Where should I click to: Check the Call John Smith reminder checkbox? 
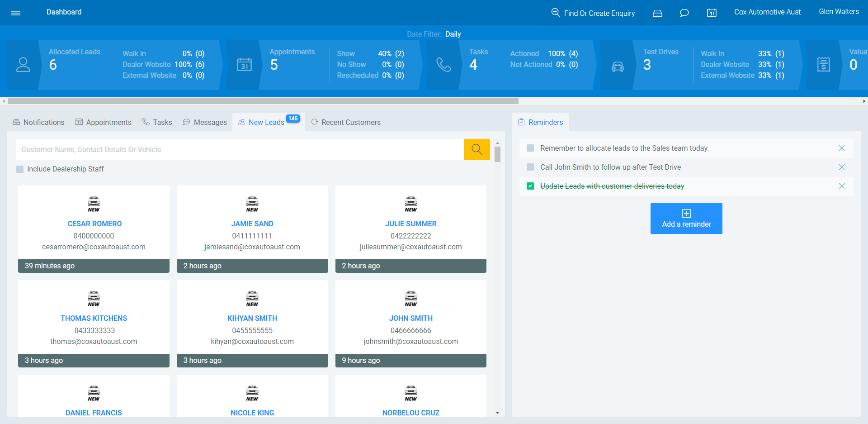pyautogui.click(x=530, y=167)
